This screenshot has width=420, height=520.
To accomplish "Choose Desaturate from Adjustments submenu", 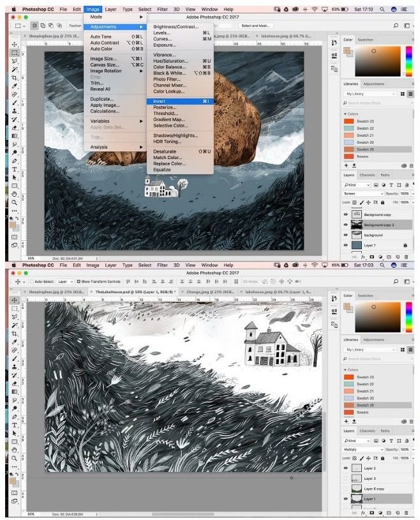I will click(x=180, y=151).
